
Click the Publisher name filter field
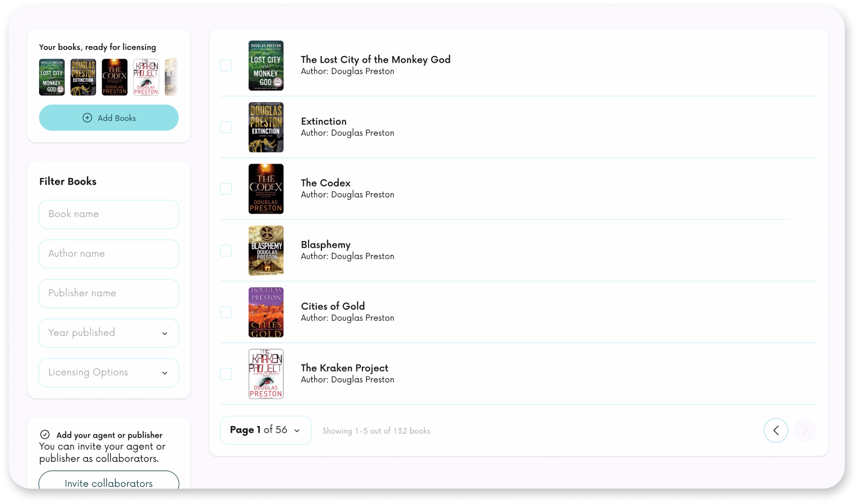point(109,293)
